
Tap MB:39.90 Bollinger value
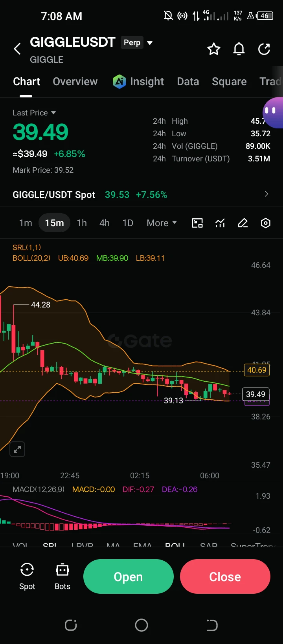[x=112, y=258]
